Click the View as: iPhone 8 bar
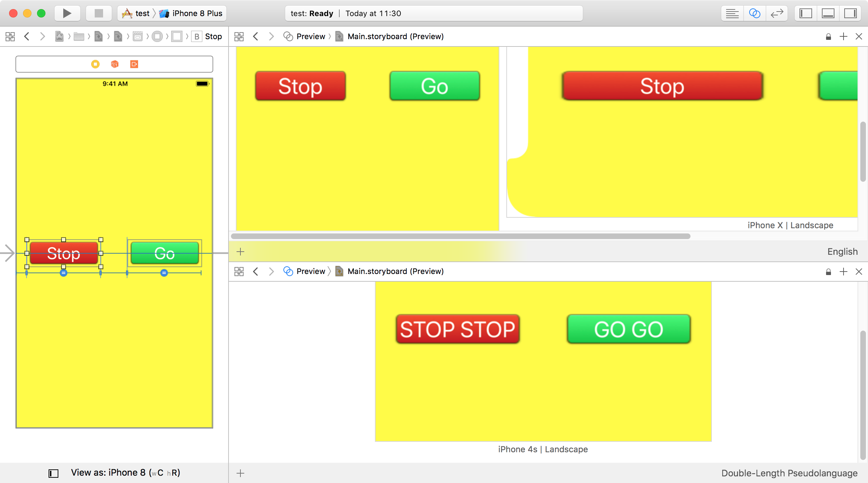Screen dimensions: 868x483 [126, 472]
